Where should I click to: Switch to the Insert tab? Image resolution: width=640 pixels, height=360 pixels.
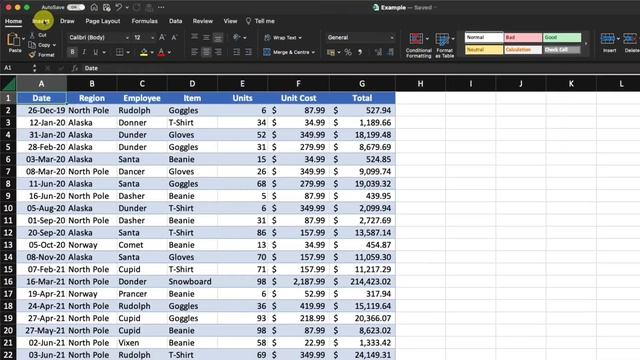(x=41, y=21)
